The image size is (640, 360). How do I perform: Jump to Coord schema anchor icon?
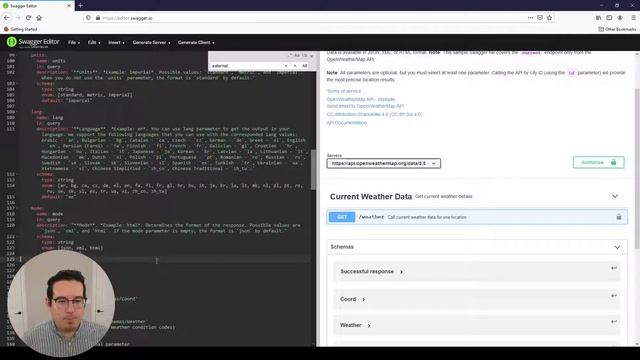614,296
